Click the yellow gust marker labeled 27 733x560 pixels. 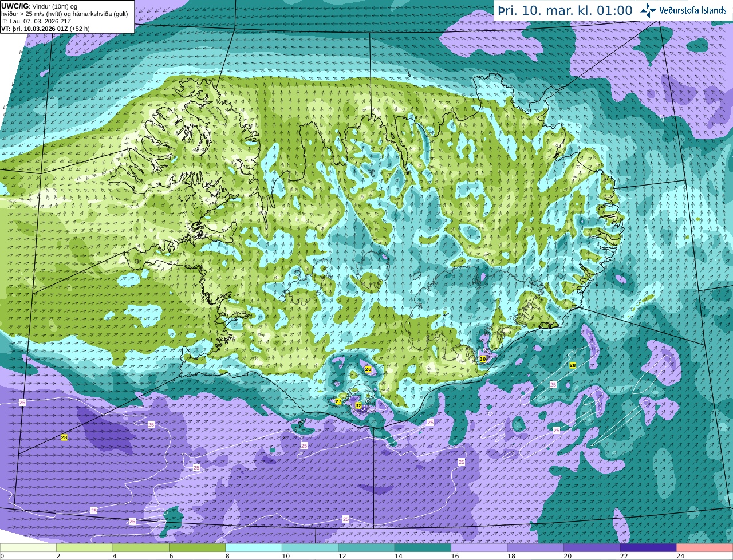338,401
